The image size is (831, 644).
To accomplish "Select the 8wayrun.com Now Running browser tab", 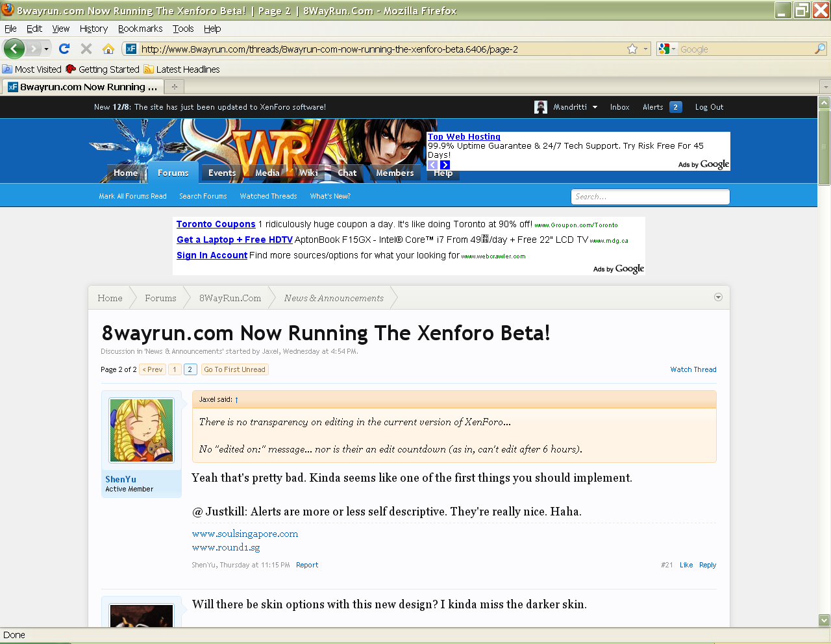I will tap(82, 87).
